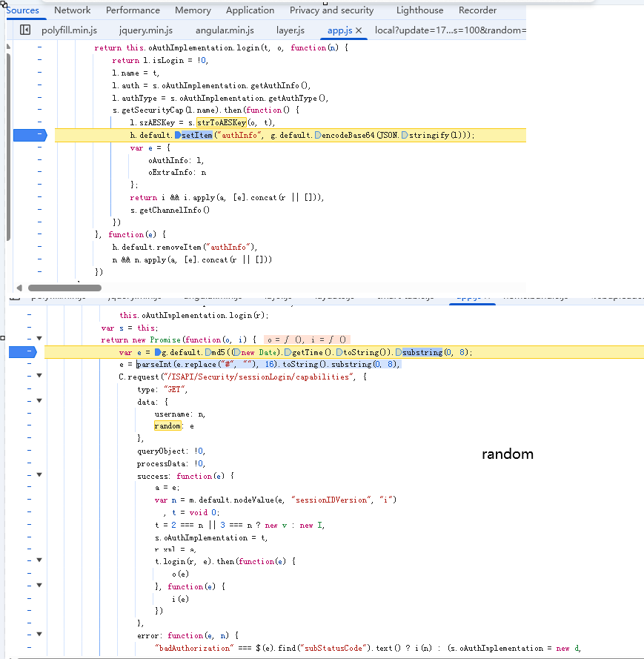Toggle inline breakpoint marker before g.default.md5
The width and height of the screenshot is (644, 659).
click(158, 352)
